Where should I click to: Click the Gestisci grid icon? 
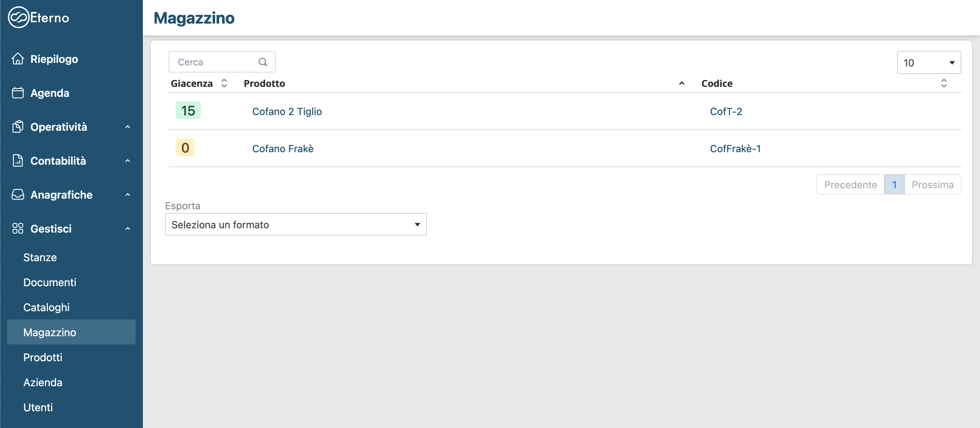(x=18, y=229)
